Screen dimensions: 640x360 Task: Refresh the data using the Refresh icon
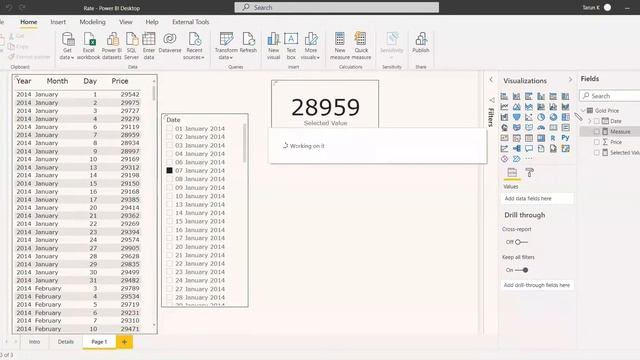pos(248,42)
